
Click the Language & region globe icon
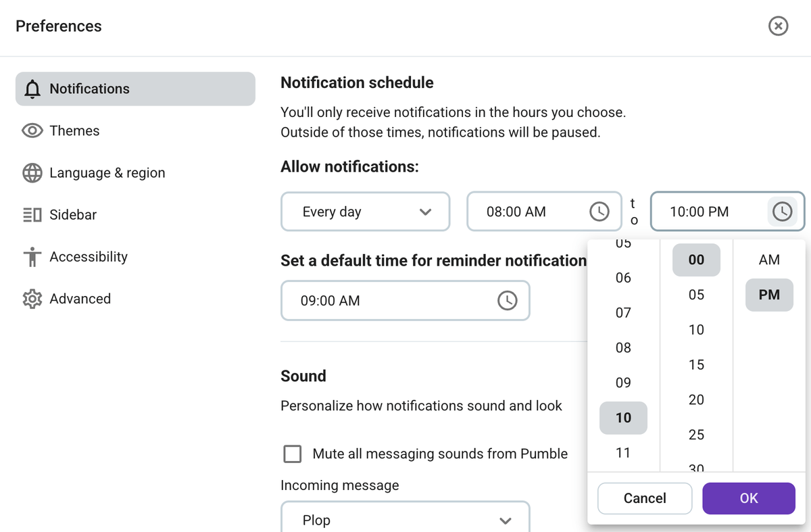[31, 172]
